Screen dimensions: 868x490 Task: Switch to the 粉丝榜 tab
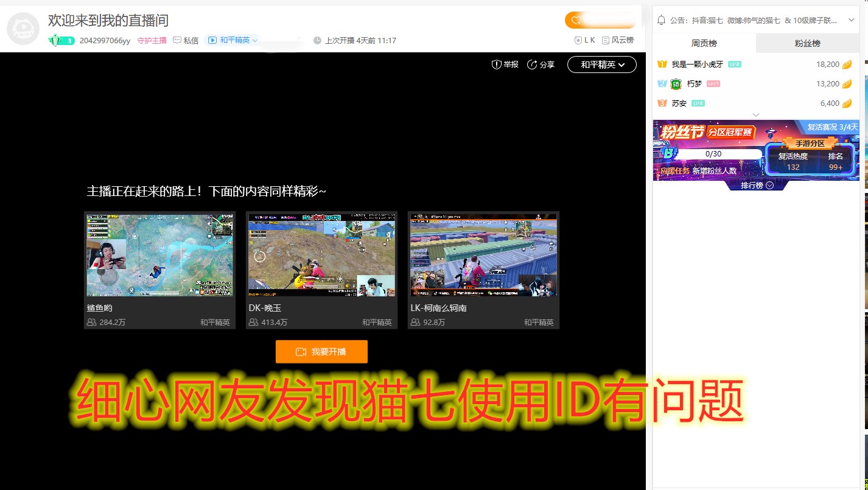(x=808, y=43)
